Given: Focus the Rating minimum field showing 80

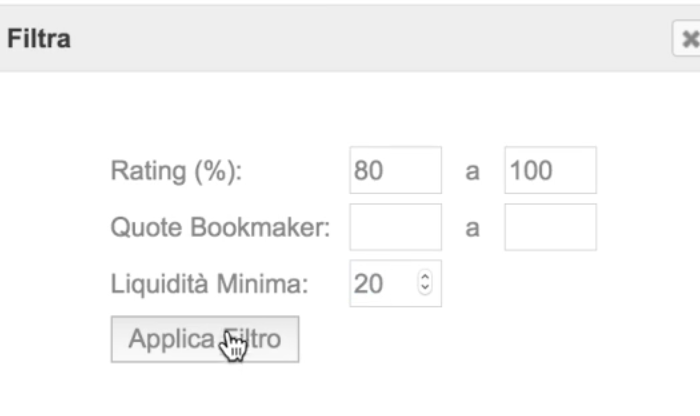Looking at the screenshot, I should [x=396, y=170].
